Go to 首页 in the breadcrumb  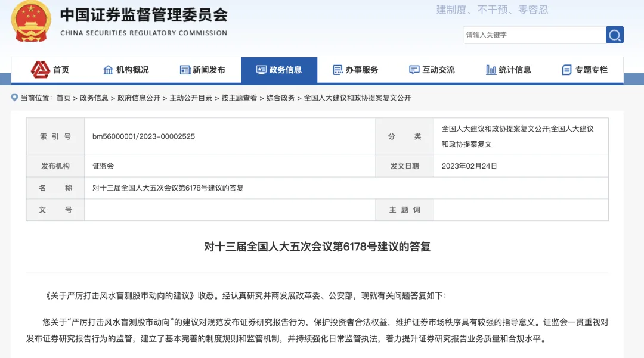pyautogui.click(x=64, y=98)
